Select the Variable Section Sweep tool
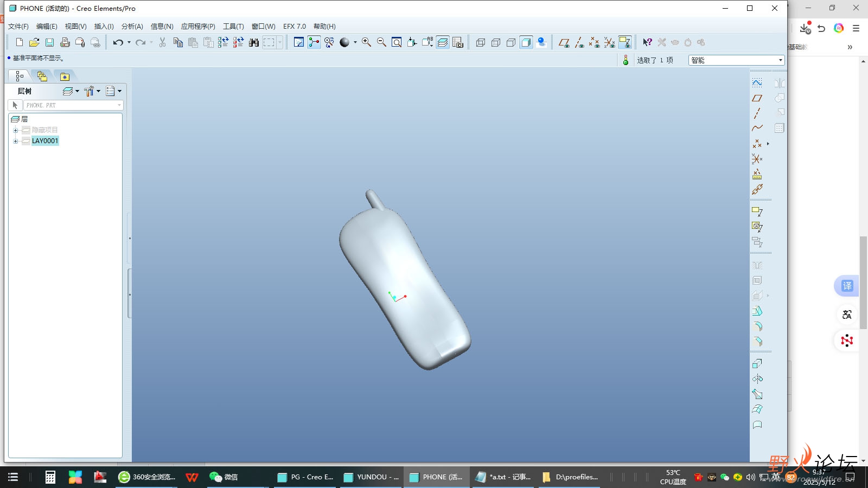 coord(757,394)
